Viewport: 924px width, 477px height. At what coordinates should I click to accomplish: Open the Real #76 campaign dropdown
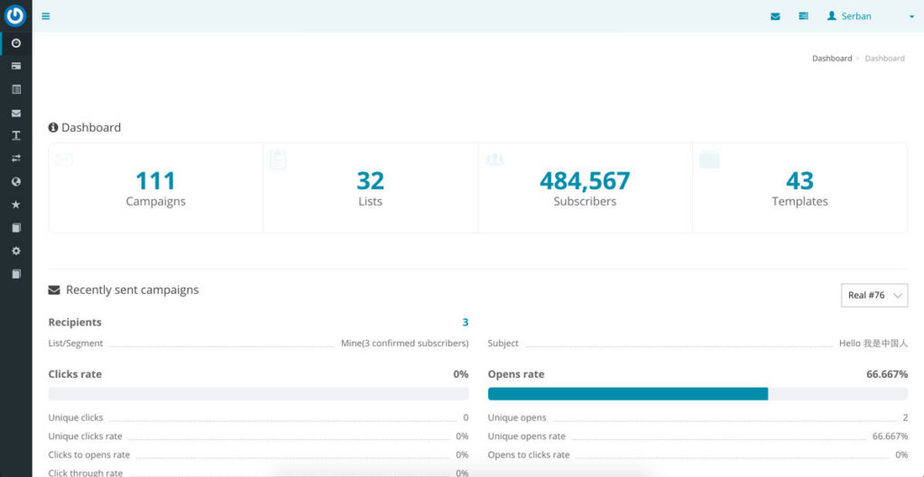(x=874, y=295)
